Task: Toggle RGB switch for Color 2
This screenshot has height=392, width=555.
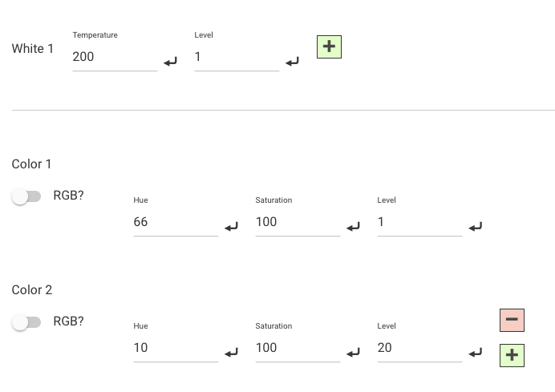Action: coord(26,322)
